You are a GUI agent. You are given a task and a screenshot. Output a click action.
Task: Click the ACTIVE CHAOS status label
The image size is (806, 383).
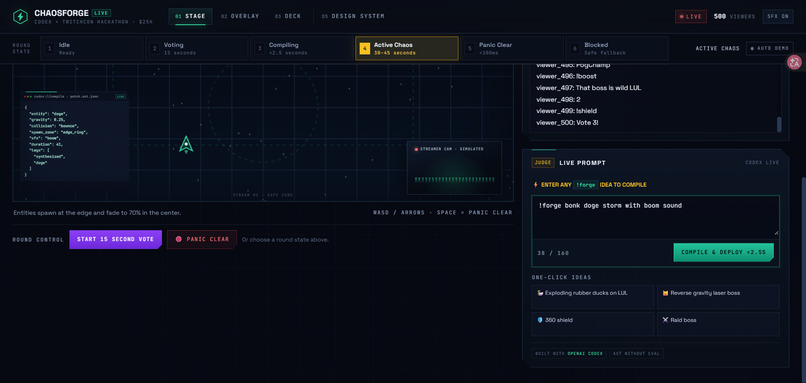pos(718,48)
